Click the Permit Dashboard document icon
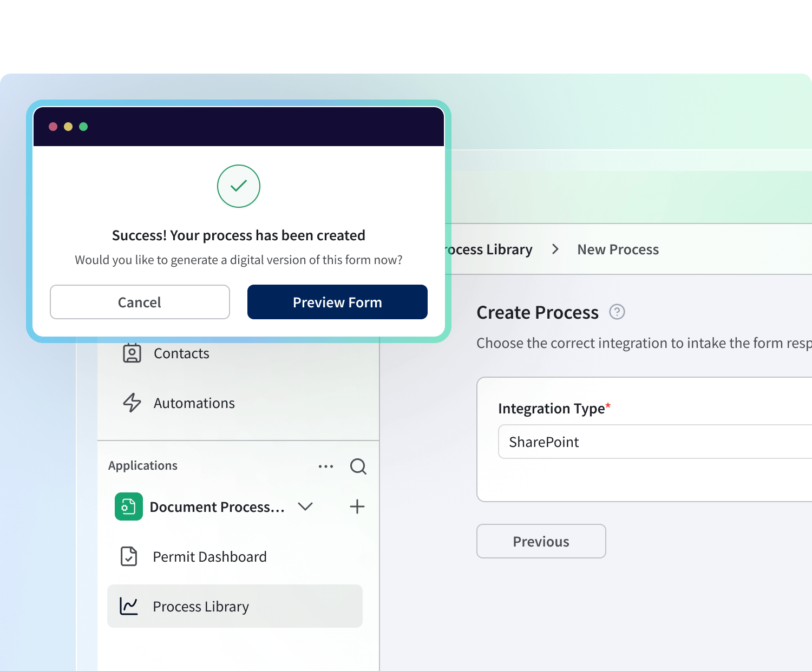 [129, 556]
